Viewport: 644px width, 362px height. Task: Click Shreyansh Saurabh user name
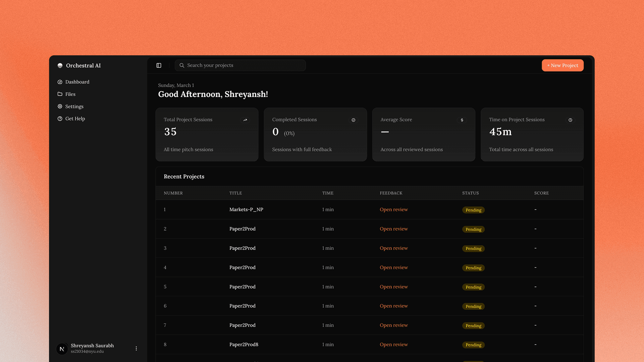coord(92,346)
